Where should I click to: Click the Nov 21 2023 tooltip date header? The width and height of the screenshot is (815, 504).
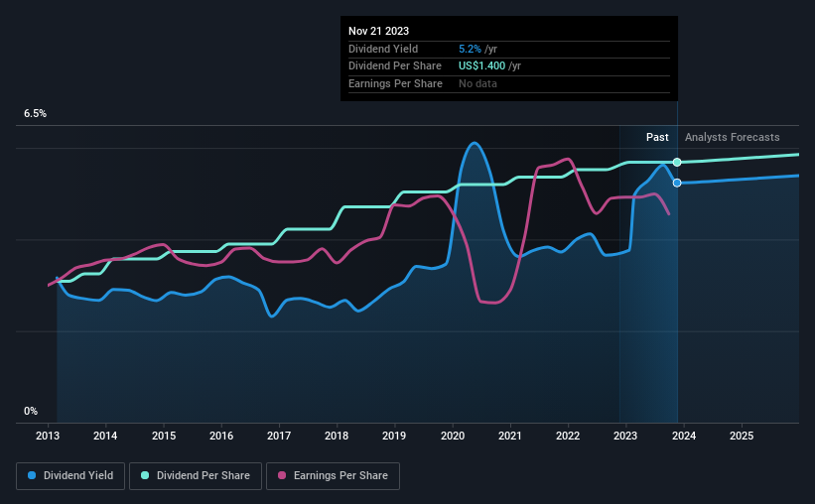378,31
